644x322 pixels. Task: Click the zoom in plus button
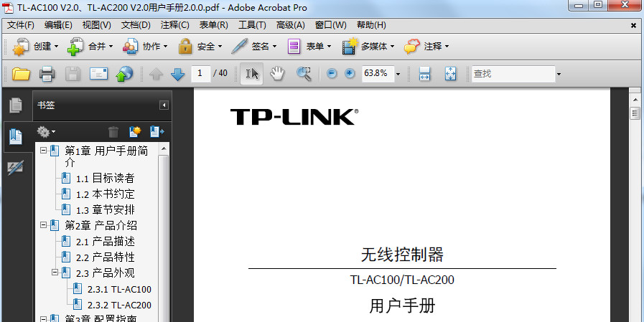click(x=350, y=74)
